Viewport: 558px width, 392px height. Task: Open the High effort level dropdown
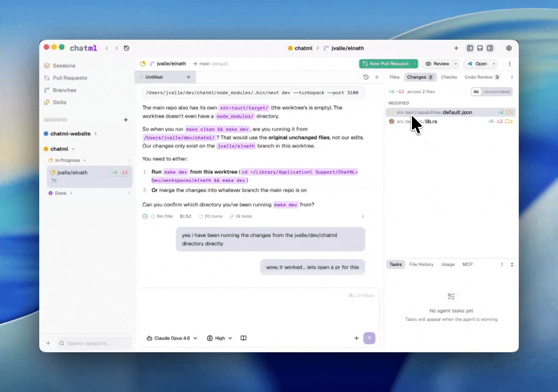(x=220, y=338)
